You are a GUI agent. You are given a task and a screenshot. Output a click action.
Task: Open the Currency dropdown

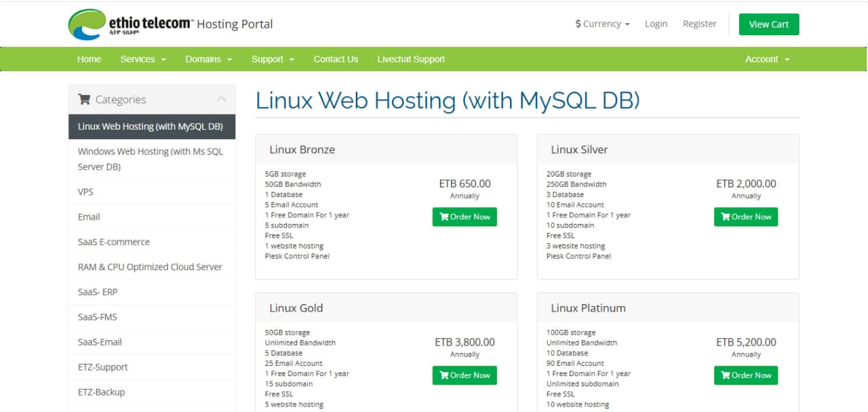coord(602,24)
